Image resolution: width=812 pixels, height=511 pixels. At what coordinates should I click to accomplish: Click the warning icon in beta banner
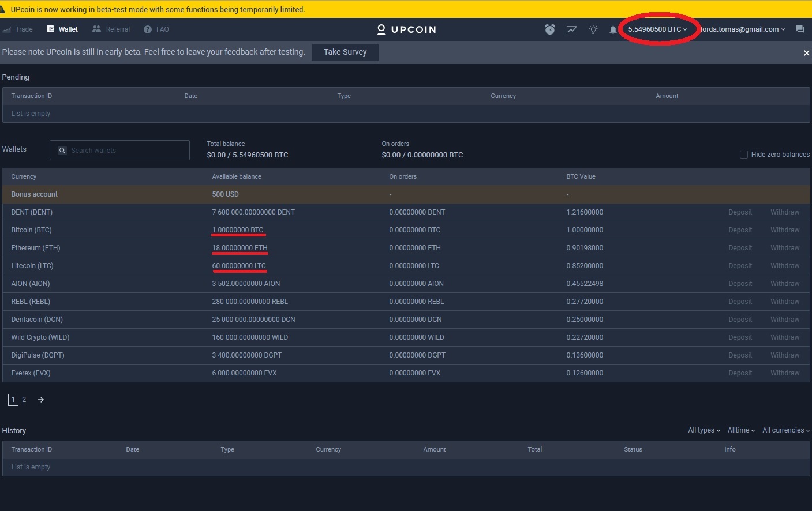click(x=3, y=9)
